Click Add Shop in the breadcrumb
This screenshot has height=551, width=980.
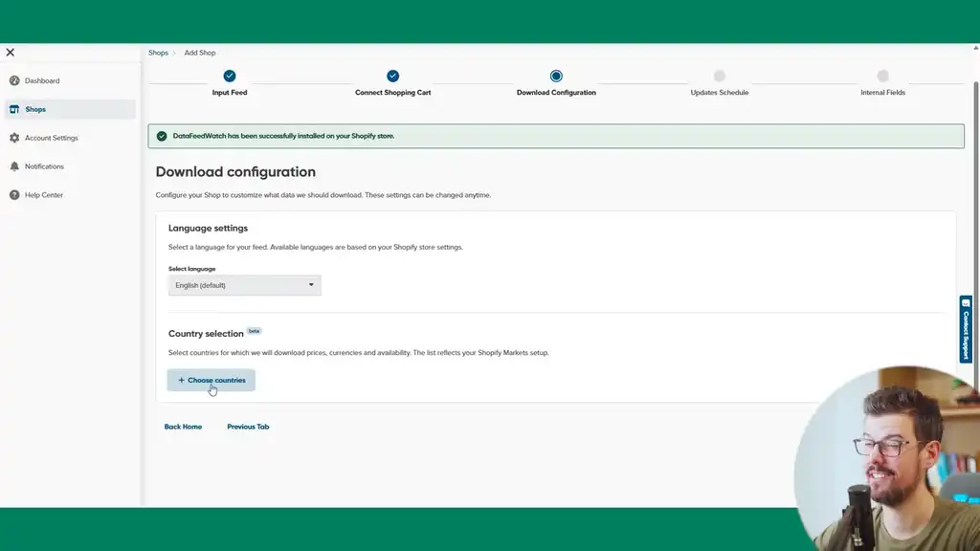coord(199,53)
